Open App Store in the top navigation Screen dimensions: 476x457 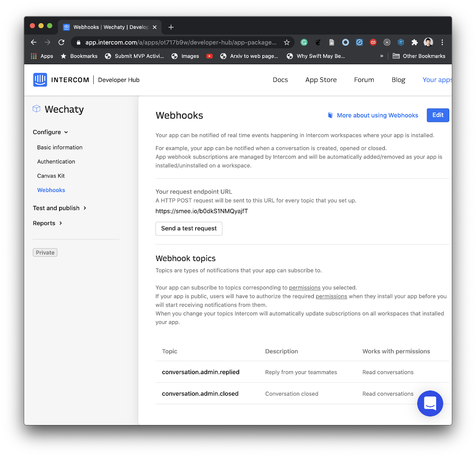[x=321, y=80]
